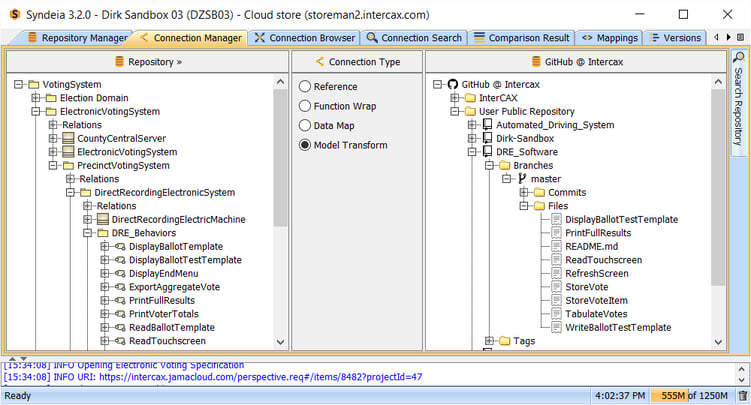Screen dimensions: 751x405
Task: Select the Model Transform connection type
Action: (305, 145)
